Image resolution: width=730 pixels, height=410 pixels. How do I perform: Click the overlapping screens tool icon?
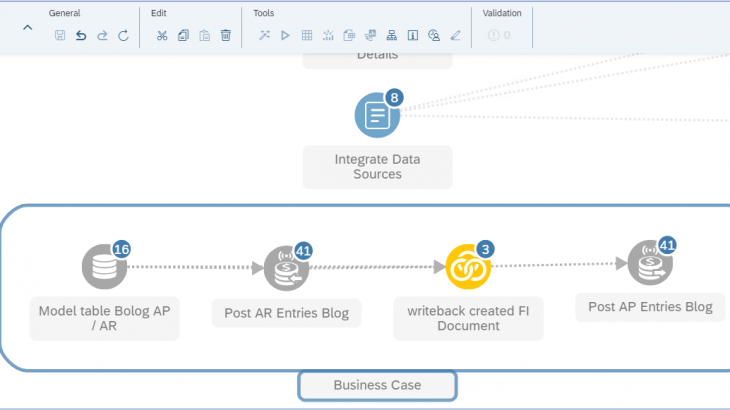[x=371, y=35]
